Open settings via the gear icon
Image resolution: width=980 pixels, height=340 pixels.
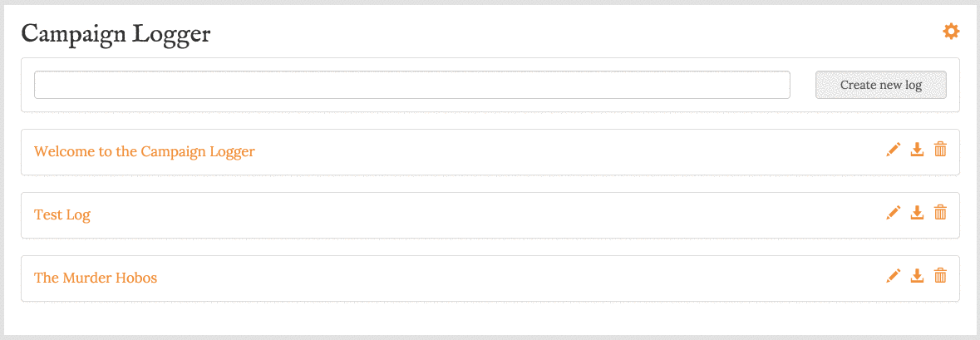(951, 32)
